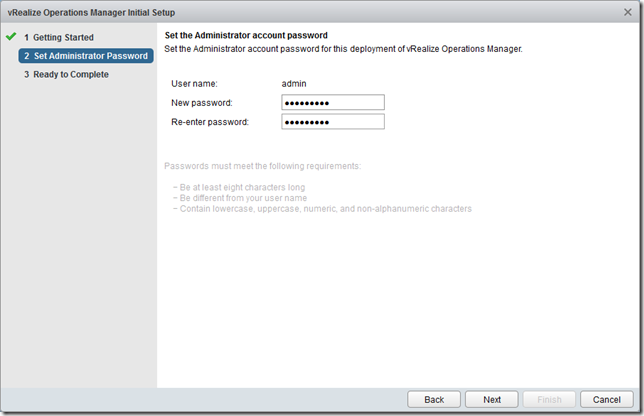Click the lowercase, uppercase, numeric requirement line

pyautogui.click(x=322, y=209)
